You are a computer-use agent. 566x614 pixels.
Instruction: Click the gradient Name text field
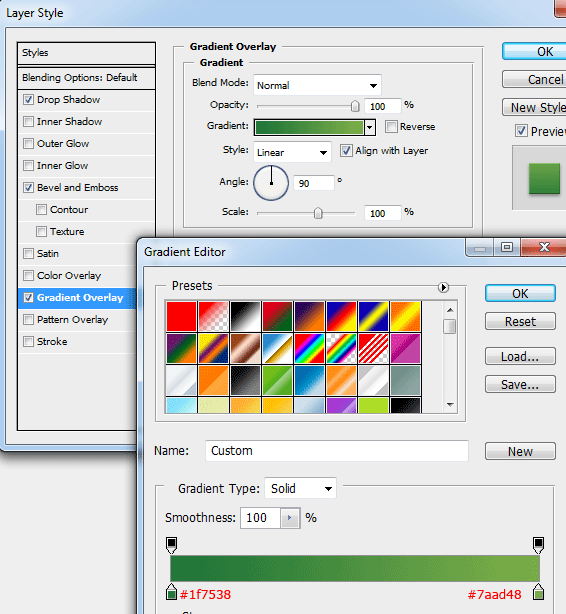337,451
